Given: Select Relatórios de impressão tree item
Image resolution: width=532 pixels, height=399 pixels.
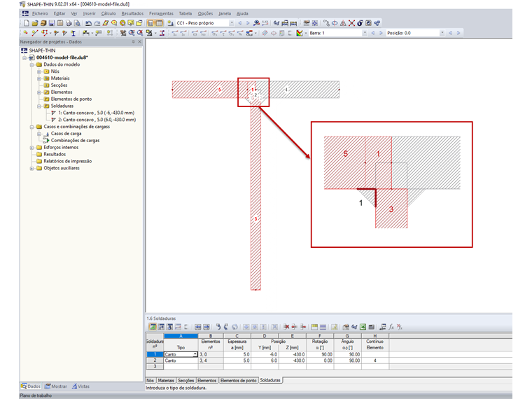Looking at the screenshot, I should 67,161.
